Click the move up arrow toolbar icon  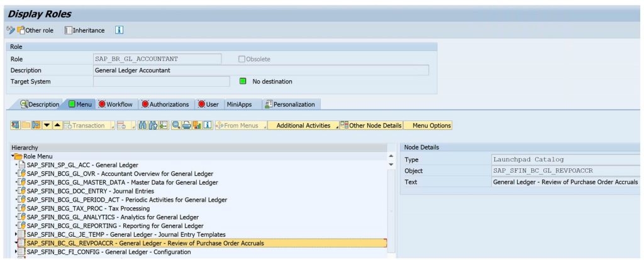pos(57,126)
